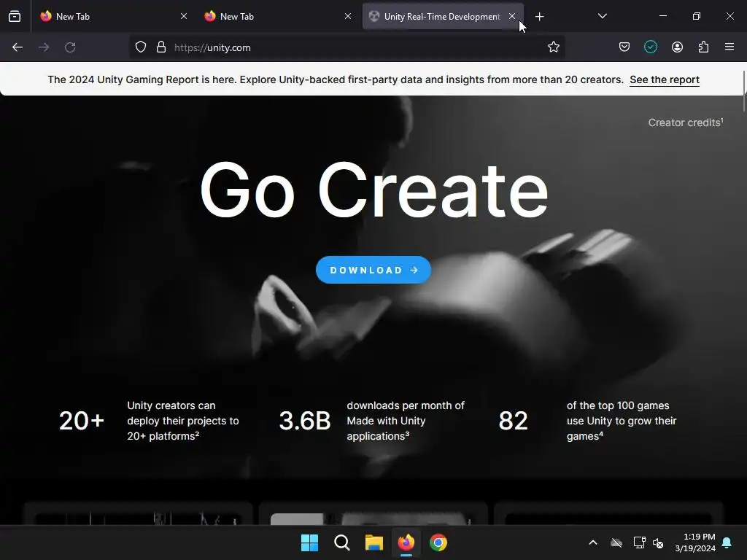
Task: Open Firefox application hamburger menu
Action: coord(729,47)
